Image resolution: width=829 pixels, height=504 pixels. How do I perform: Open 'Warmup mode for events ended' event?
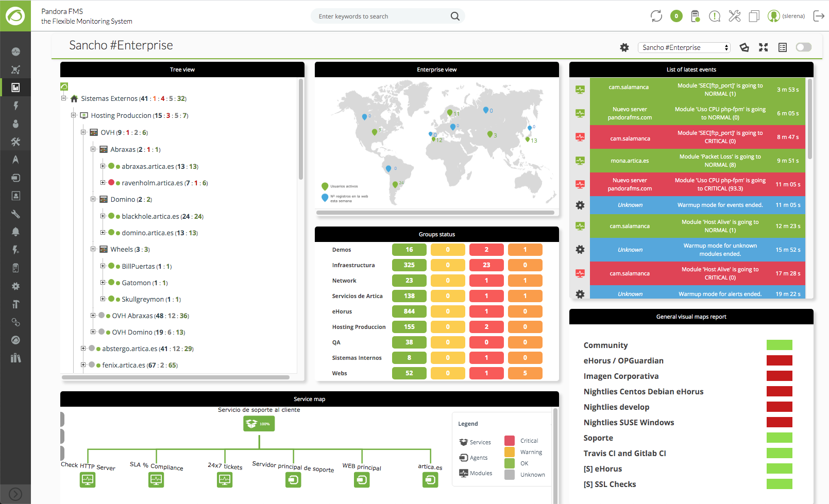coord(698,205)
